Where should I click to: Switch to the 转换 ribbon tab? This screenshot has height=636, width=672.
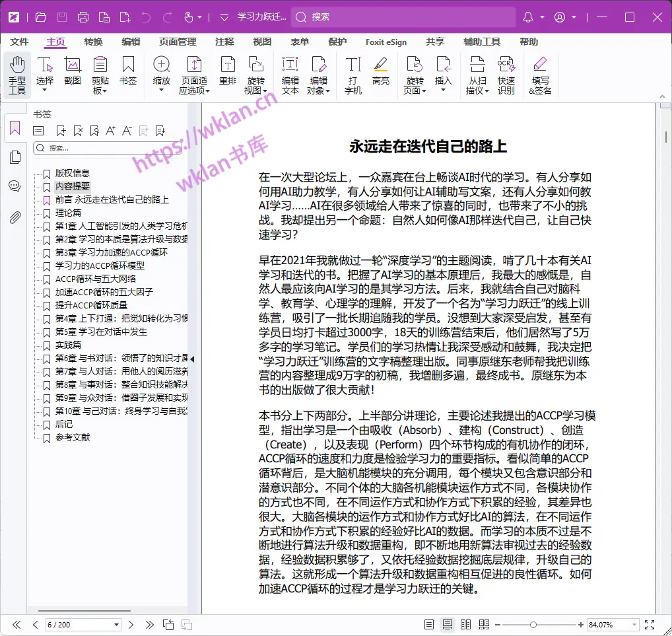click(x=92, y=41)
